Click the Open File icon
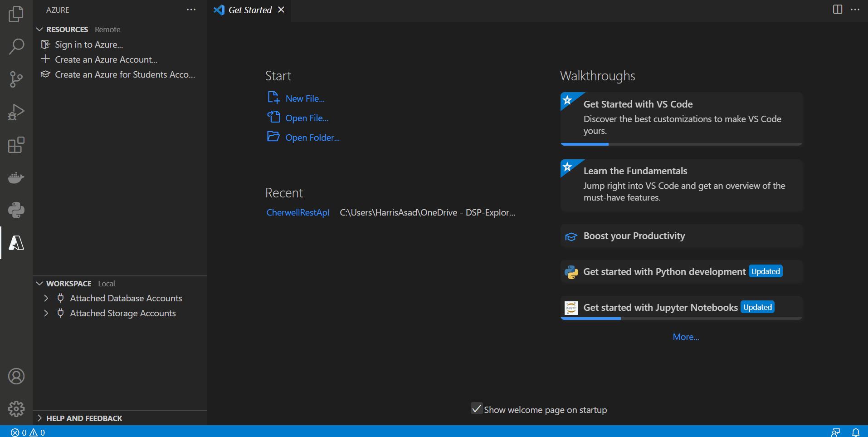 (273, 117)
